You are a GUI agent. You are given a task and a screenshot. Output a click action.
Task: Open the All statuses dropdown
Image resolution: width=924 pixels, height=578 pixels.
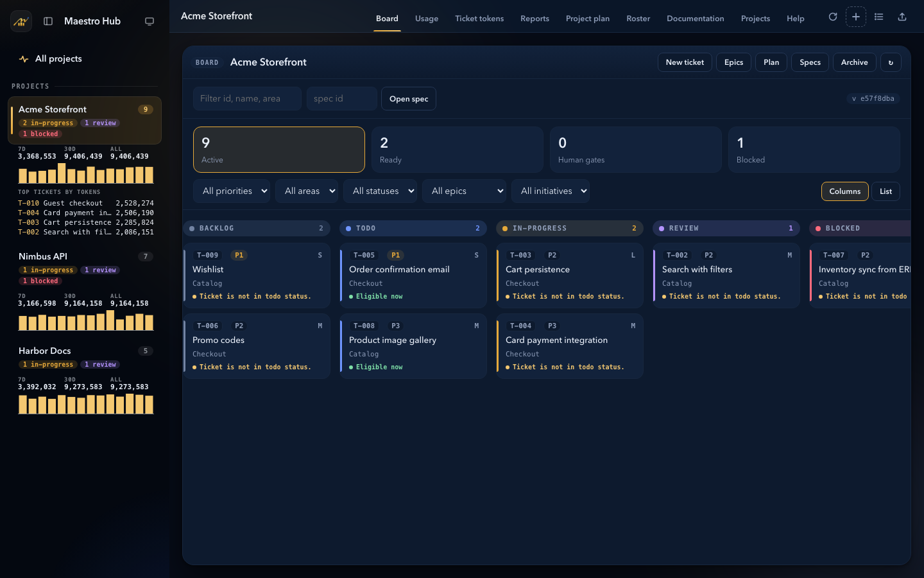click(x=380, y=191)
